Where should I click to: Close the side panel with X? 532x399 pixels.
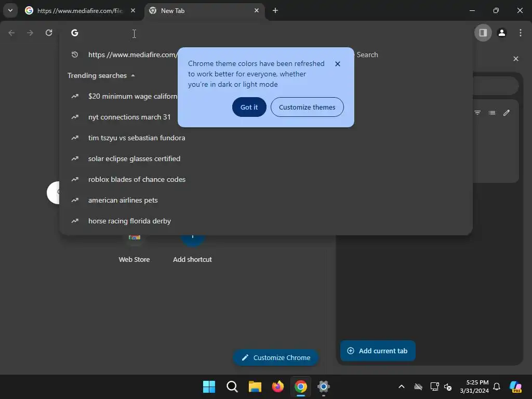click(x=516, y=59)
